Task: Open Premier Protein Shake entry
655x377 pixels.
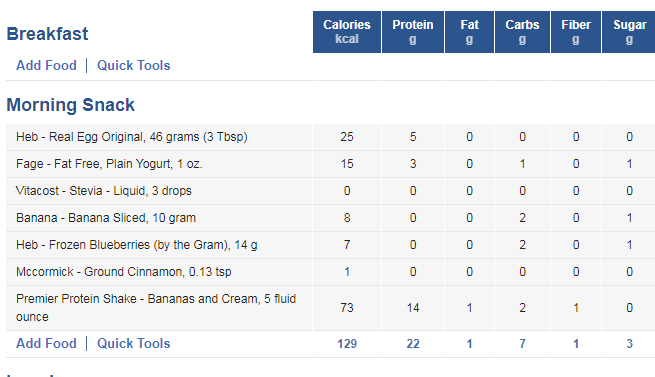Action: (x=156, y=308)
